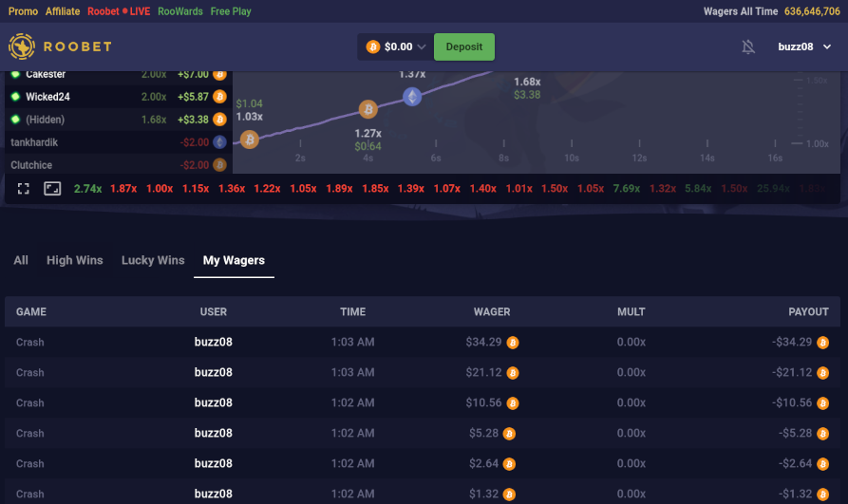Click the MULT column header
Viewport: 848px width, 504px height.
[x=631, y=312]
